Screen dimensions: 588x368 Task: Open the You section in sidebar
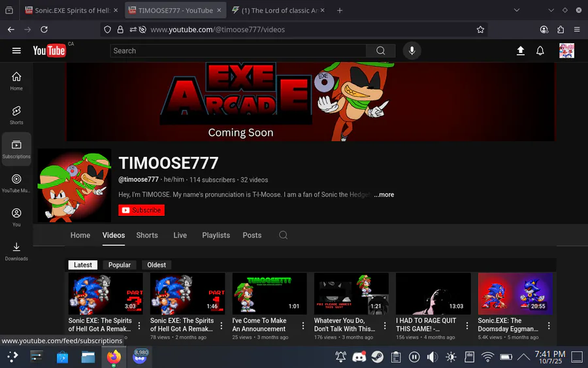16,217
